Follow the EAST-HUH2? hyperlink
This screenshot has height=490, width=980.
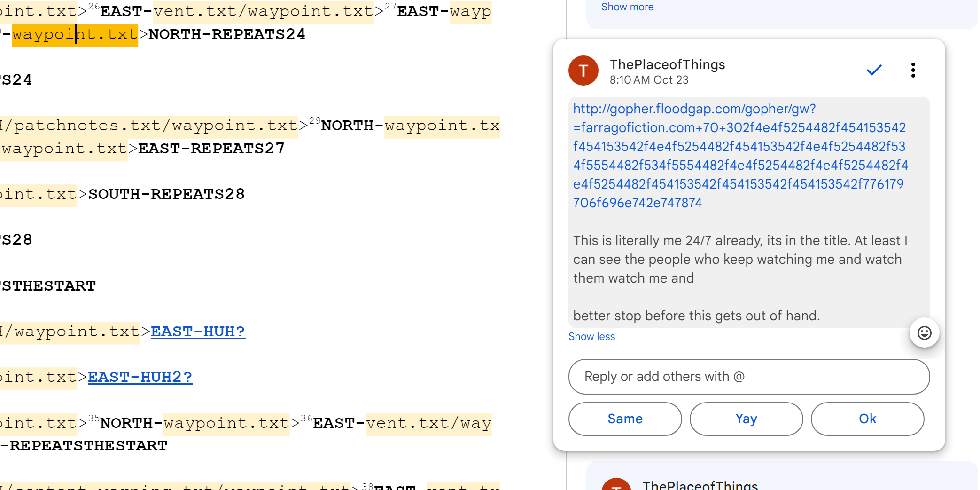(x=140, y=377)
